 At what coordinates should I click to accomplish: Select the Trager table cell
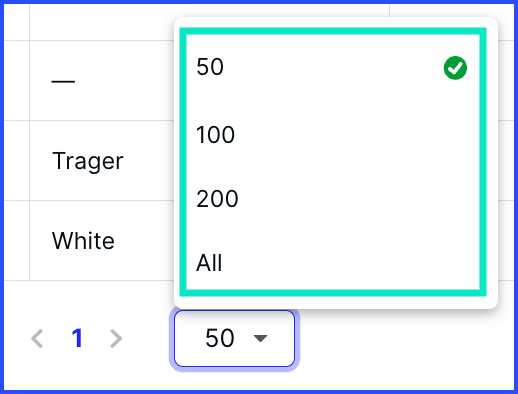(x=102, y=160)
